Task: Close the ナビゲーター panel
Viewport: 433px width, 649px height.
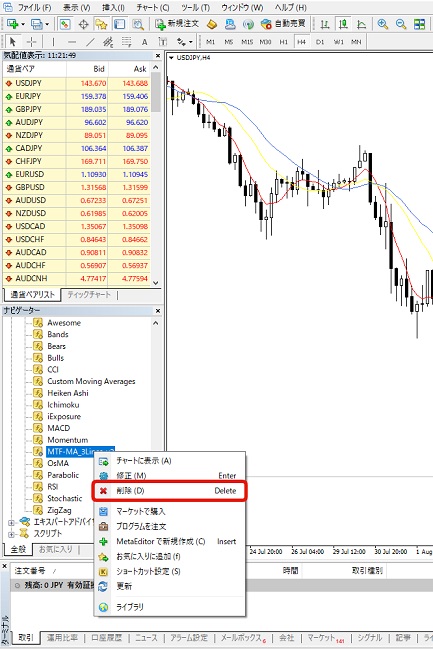Action: click(158, 310)
